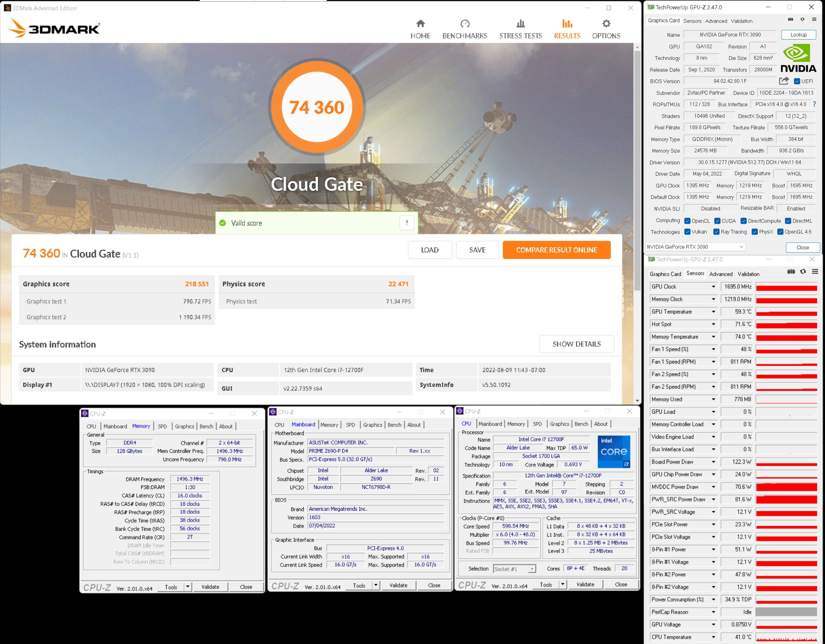This screenshot has width=825, height=644.
Task: Click the 3DMark logo
Action: [x=54, y=28]
